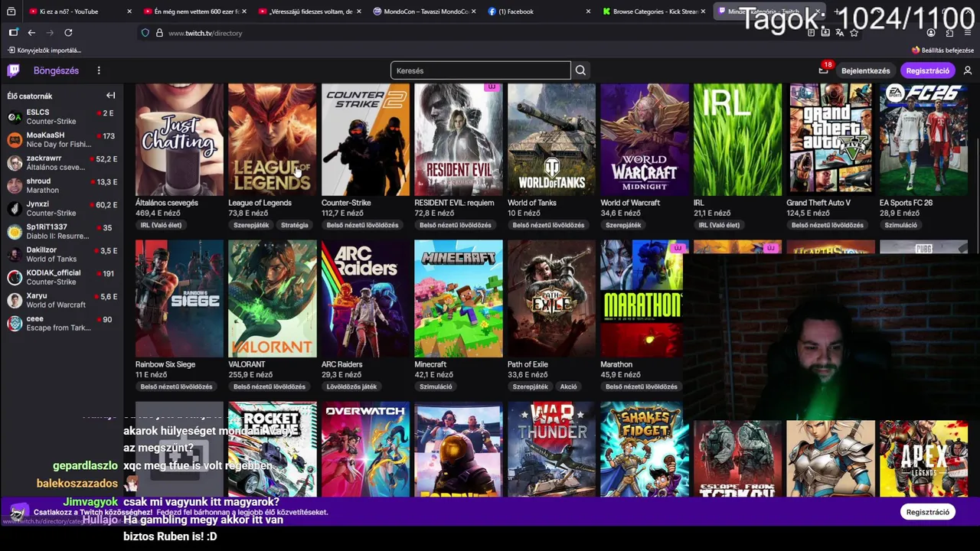This screenshot has height=551, width=980.
Task: Open World of Warcraft Midnight cover art
Action: click(644, 139)
